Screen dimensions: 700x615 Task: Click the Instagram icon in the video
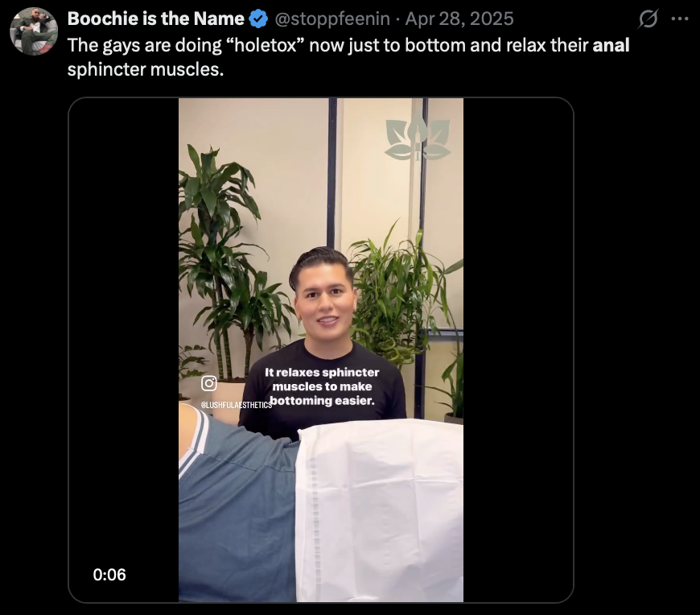209,384
